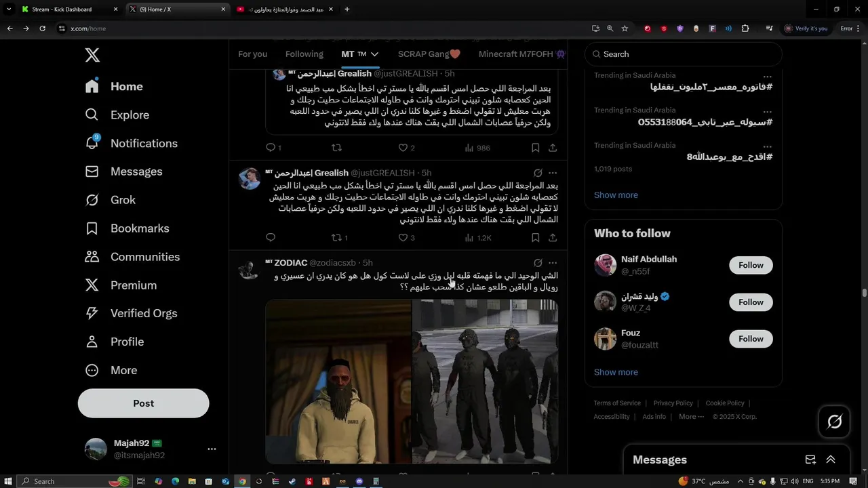Click the X search input field
Viewport: 868px width, 488px height.
[x=683, y=54]
